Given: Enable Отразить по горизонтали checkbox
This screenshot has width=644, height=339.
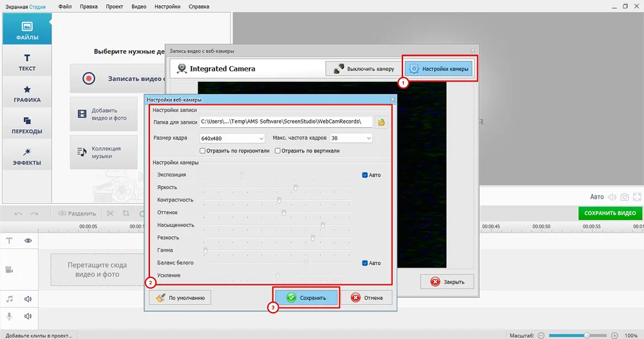Looking at the screenshot, I should click(x=203, y=151).
